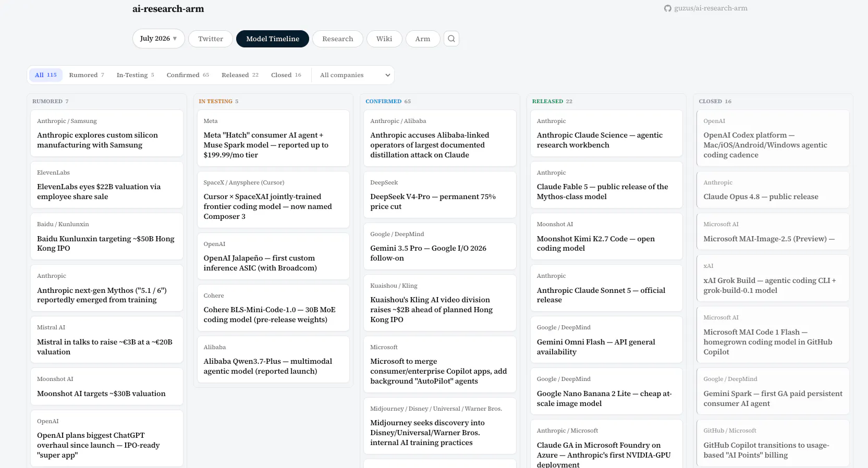Open Microsoft MAI-Image-2.5 (Preview) card
868x468 pixels.
[x=773, y=231]
